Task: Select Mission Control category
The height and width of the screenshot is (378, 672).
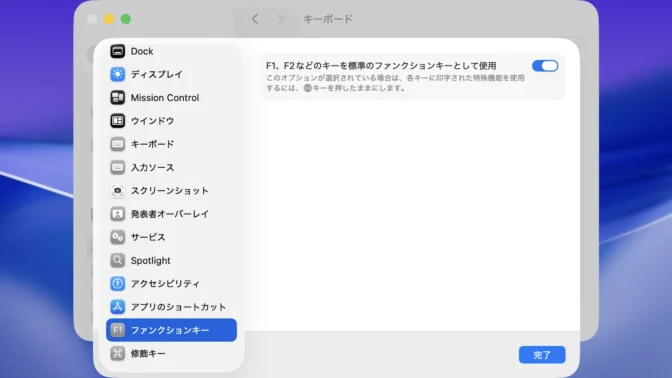Action: 171,98
